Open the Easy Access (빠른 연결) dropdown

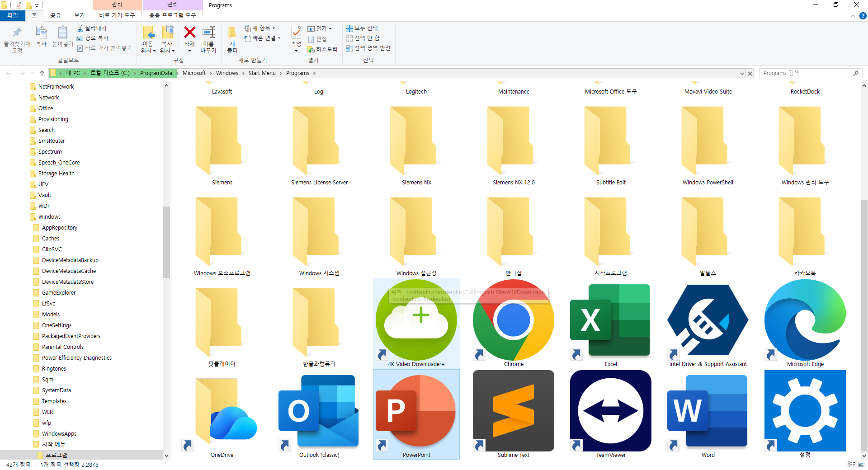(262, 38)
